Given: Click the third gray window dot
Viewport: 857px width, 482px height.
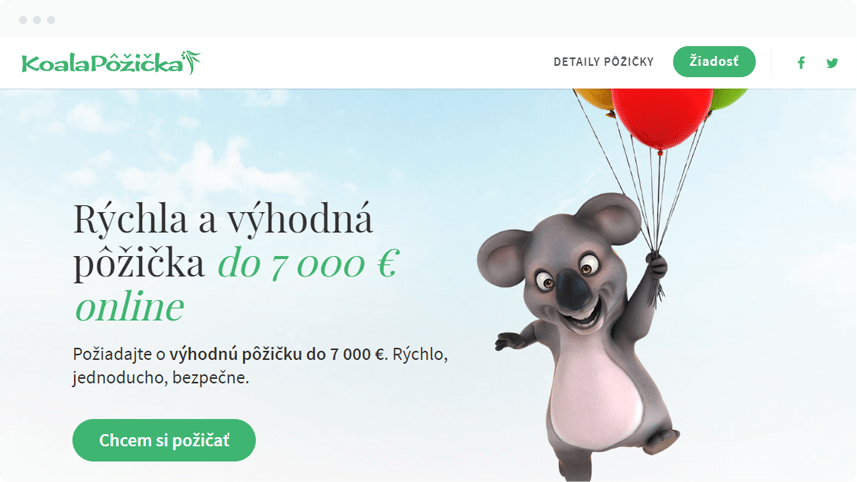Looking at the screenshot, I should (51, 20).
